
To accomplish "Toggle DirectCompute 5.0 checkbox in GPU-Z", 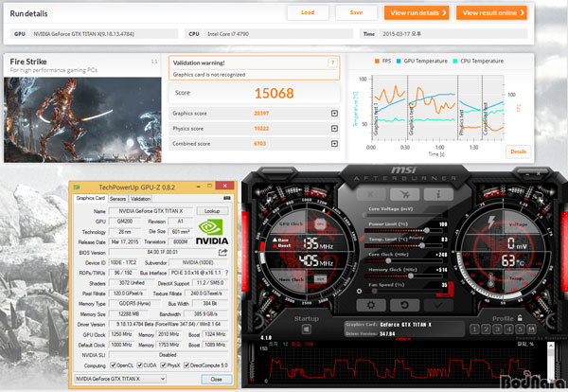I will (x=186, y=365).
